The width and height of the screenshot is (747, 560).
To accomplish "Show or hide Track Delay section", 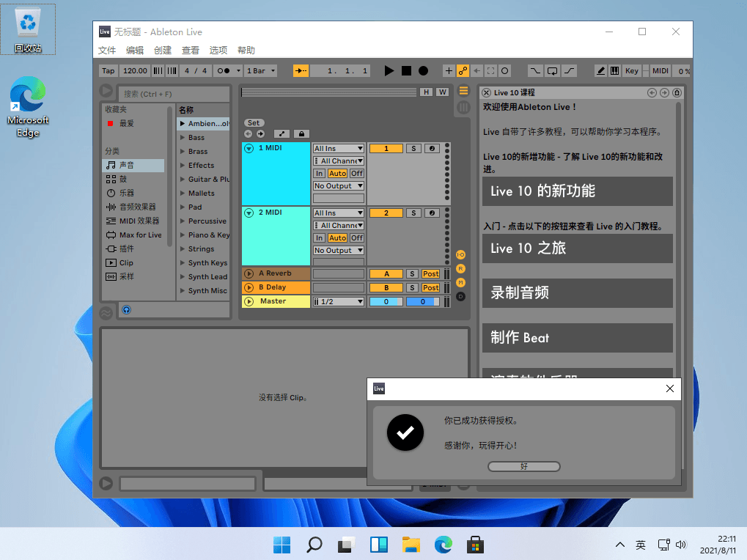I will pos(460,296).
